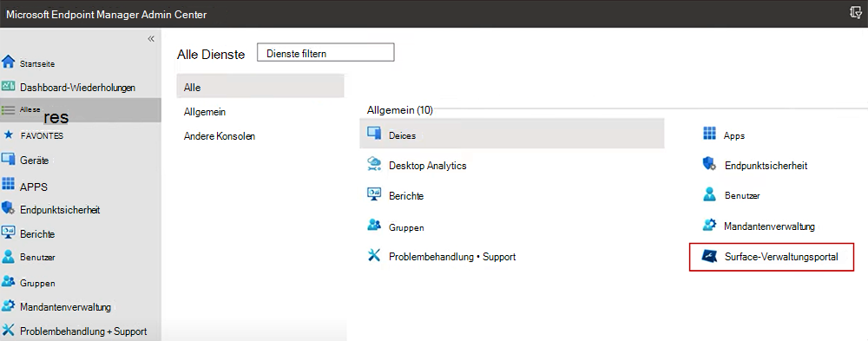
Task: Click the Allgemein (10) section heading
Action: coord(399,110)
